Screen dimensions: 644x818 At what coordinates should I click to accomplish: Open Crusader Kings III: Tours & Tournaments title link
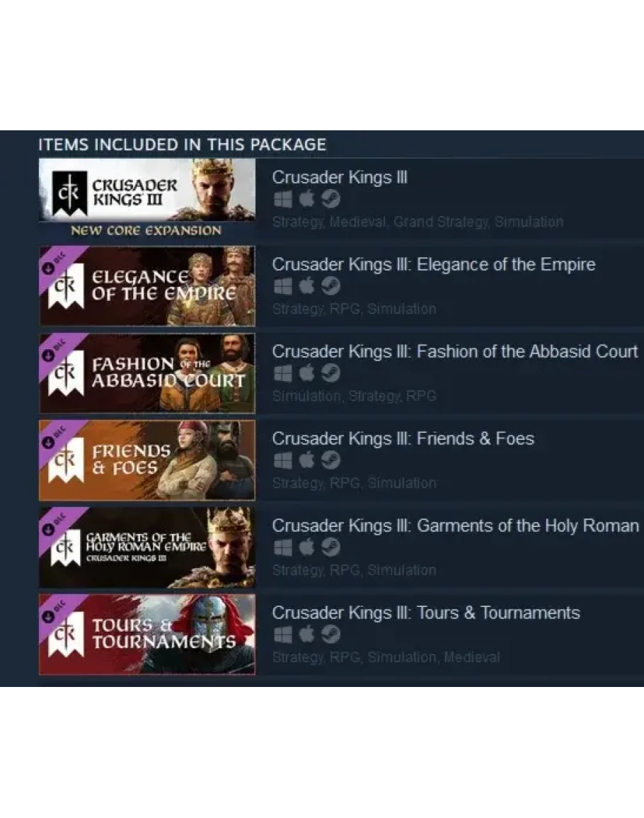tap(426, 613)
